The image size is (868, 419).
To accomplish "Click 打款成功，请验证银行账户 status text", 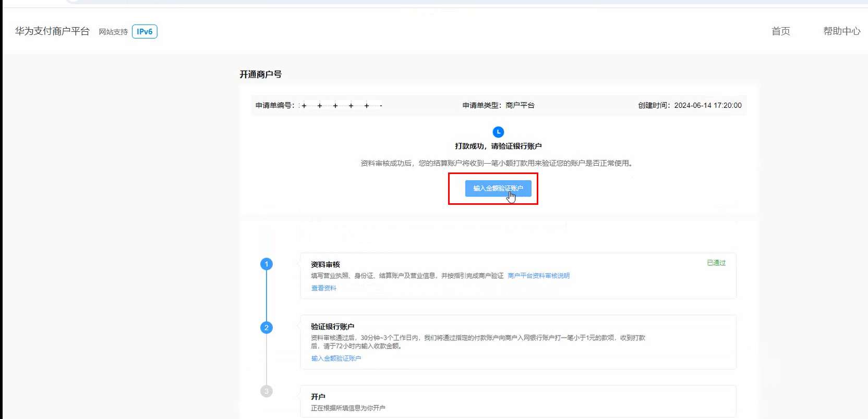I will pyautogui.click(x=498, y=146).
